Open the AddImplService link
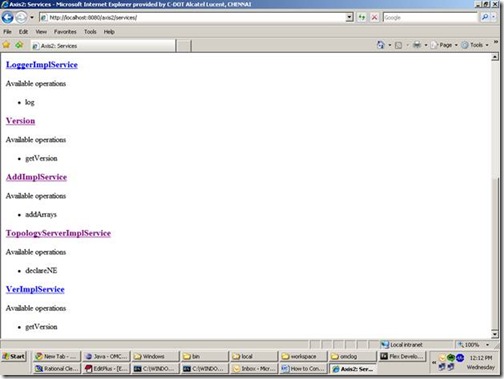This screenshot has width=504, height=379. (x=36, y=177)
